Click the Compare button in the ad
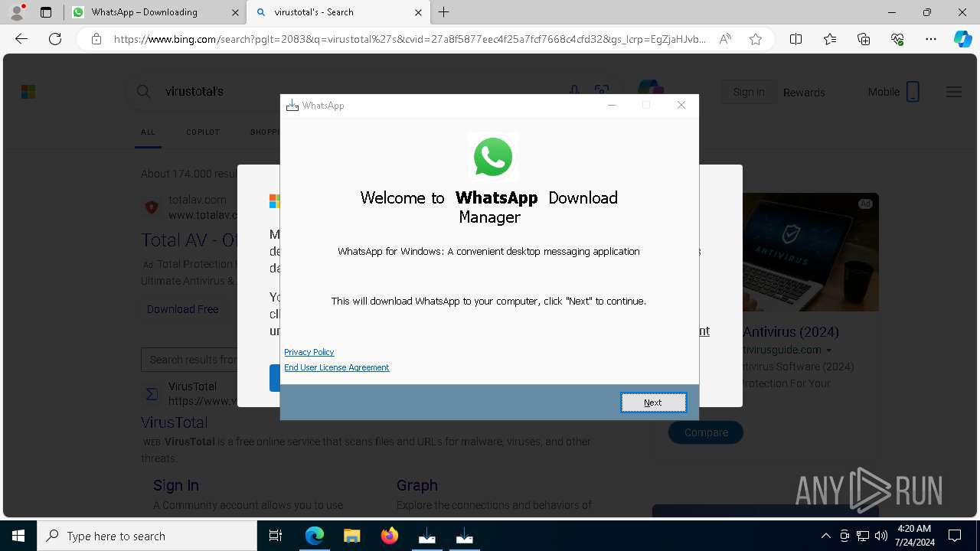Image resolution: width=980 pixels, height=551 pixels. click(706, 432)
